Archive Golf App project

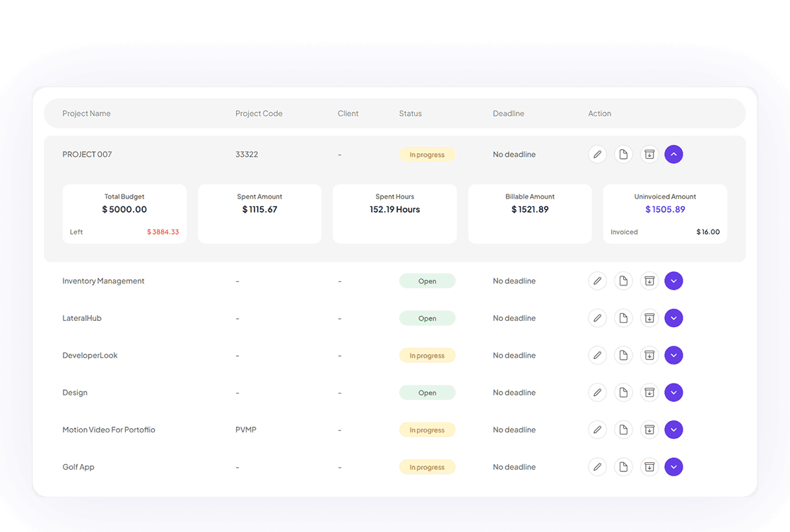(x=649, y=467)
